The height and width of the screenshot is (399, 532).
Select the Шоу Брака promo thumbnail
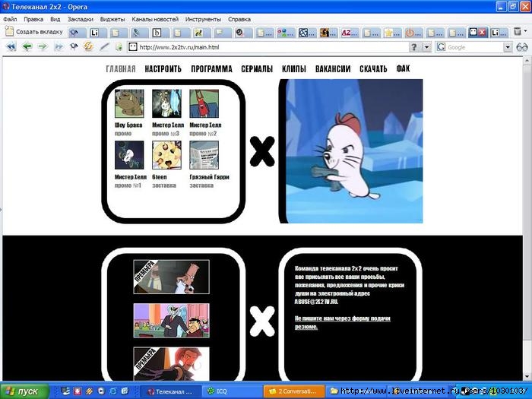(x=129, y=103)
